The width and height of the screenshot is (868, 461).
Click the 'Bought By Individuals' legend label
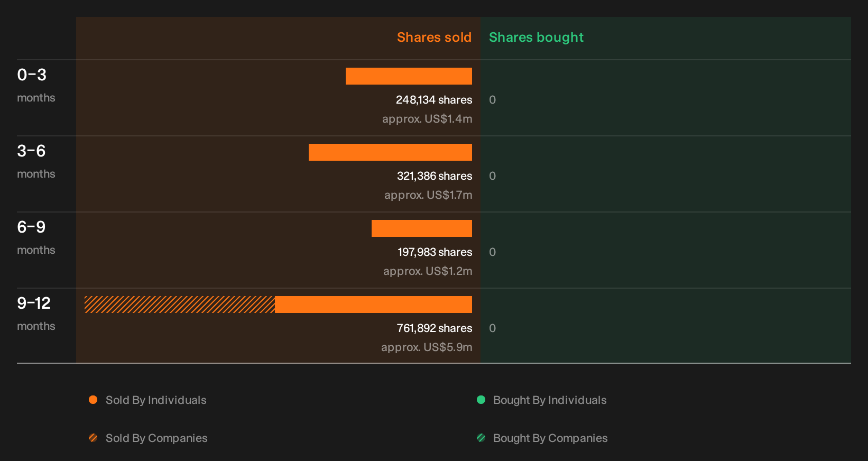(550, 400)
